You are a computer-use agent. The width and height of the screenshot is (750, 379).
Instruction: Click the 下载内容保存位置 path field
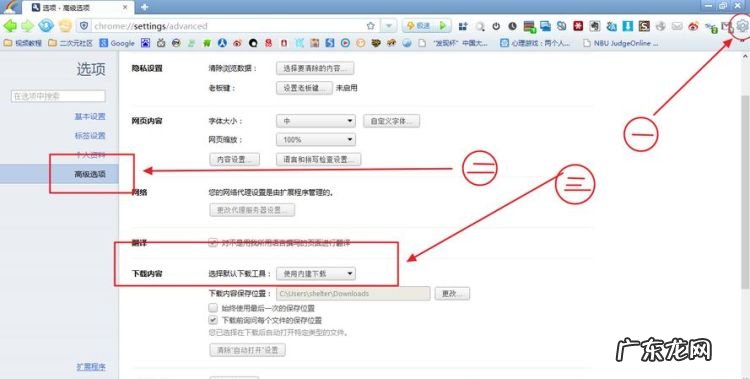click(x=353, y=293)
